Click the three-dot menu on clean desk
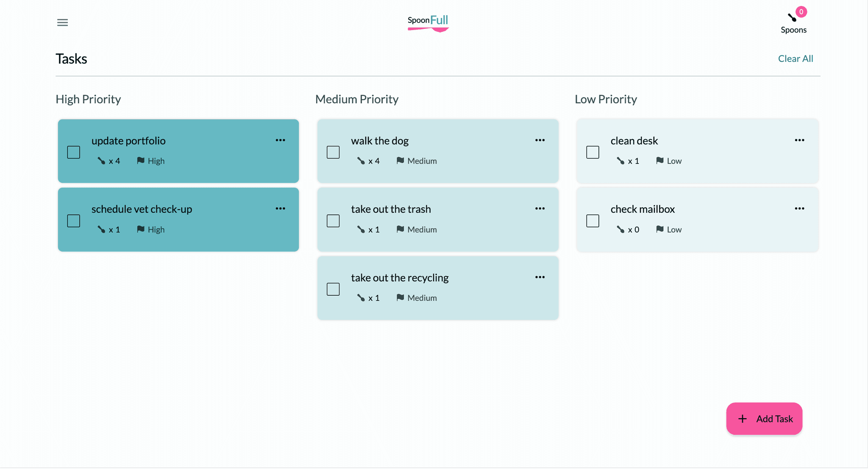868x469 pixels. [799, 140]
